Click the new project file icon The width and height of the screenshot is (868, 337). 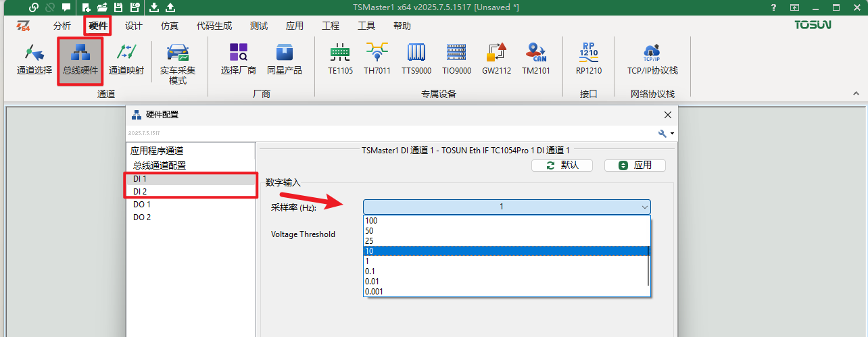point(87,7)
